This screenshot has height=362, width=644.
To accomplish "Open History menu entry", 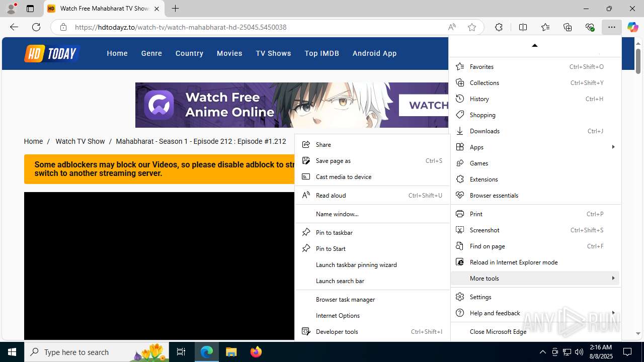I will point(536,99).
